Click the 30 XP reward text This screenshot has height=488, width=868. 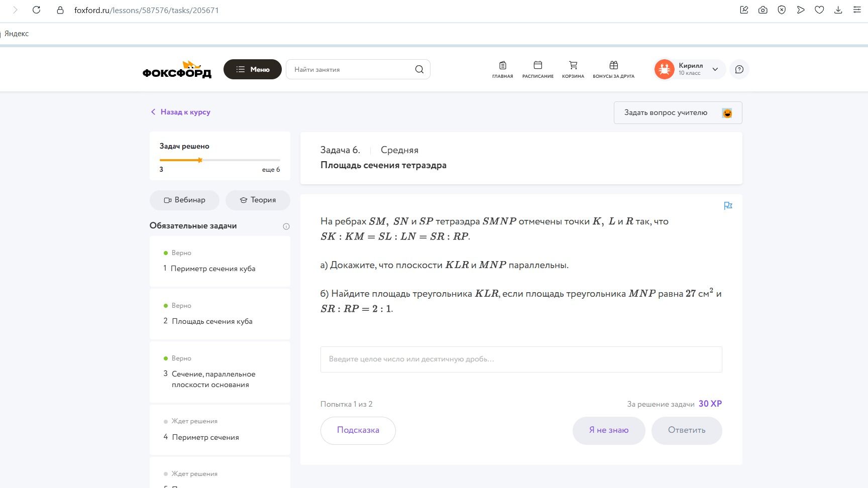710,404
